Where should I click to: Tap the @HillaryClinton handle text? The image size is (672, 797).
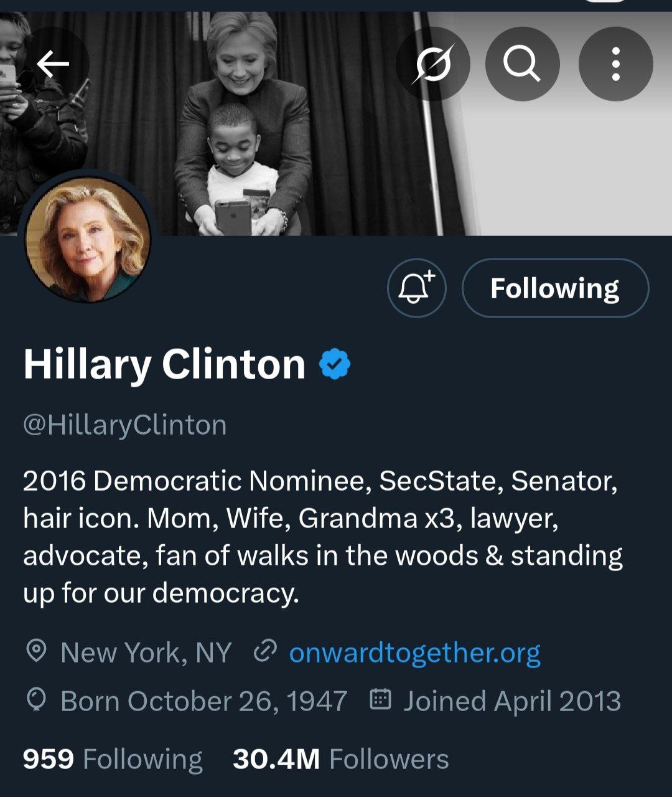click(x=125, y=425)
